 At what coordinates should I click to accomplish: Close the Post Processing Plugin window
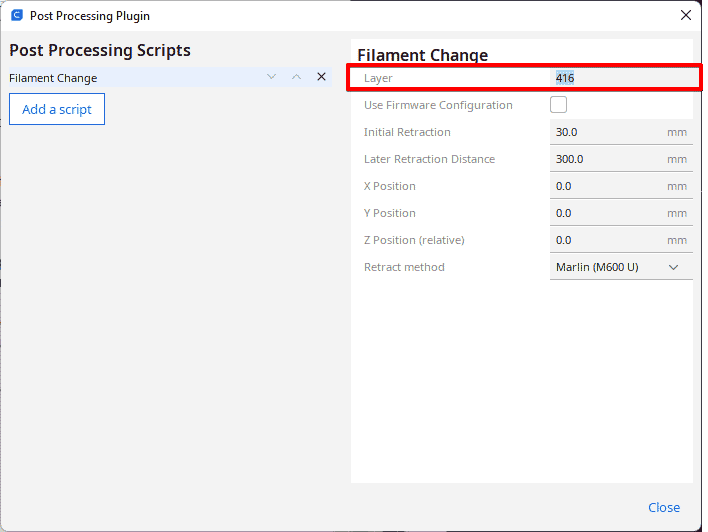tap(685, 15)
